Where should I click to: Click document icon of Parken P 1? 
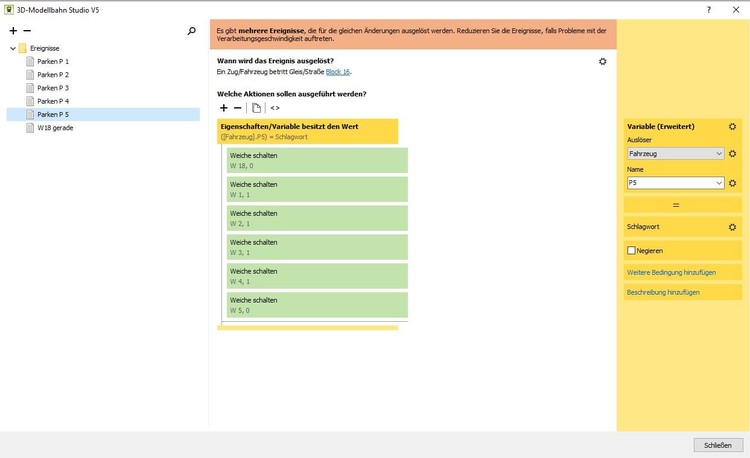[x=30, y=61]
